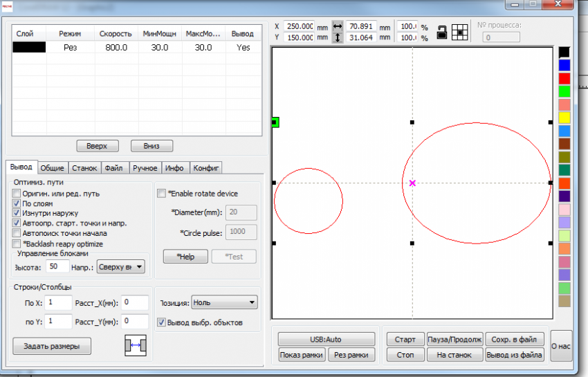Click the anchor reference point grid icon
Image resolution: width=588 pixels, height=377 pixels.
click(459, 31)
